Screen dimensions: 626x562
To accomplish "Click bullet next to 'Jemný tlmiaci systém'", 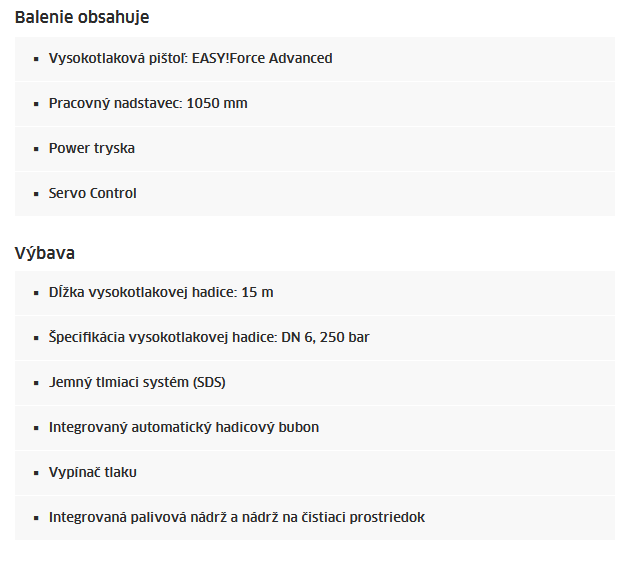I will coord(36,383).
